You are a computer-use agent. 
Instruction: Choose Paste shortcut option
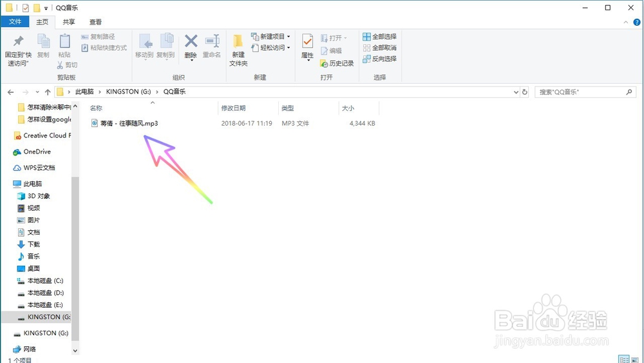[x=104, y=48]
